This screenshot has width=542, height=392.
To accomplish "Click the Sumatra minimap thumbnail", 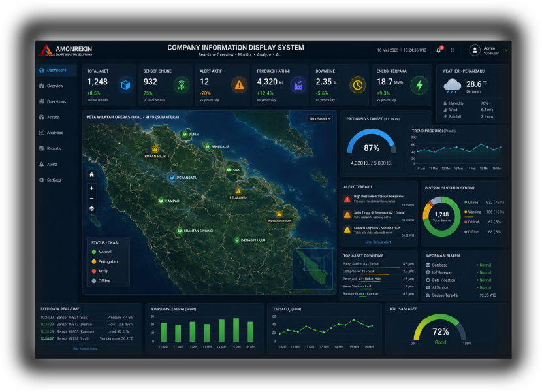I will point(313,269).
